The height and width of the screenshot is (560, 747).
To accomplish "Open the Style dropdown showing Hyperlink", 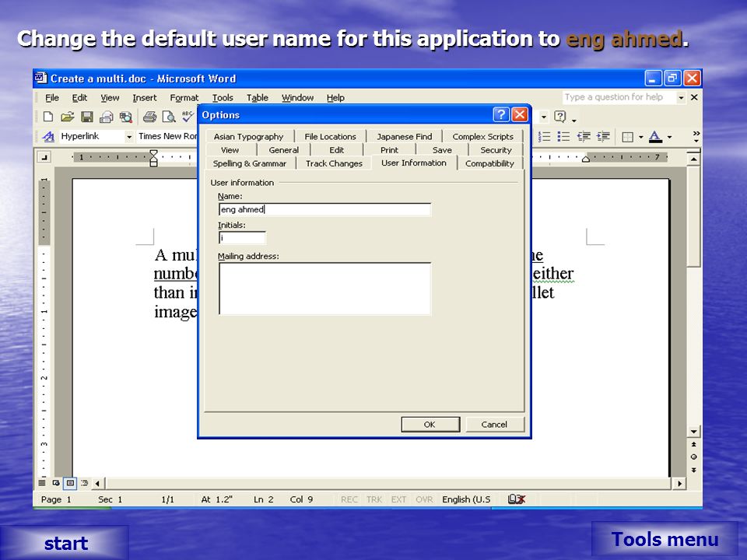I will [x=128, y=137].
